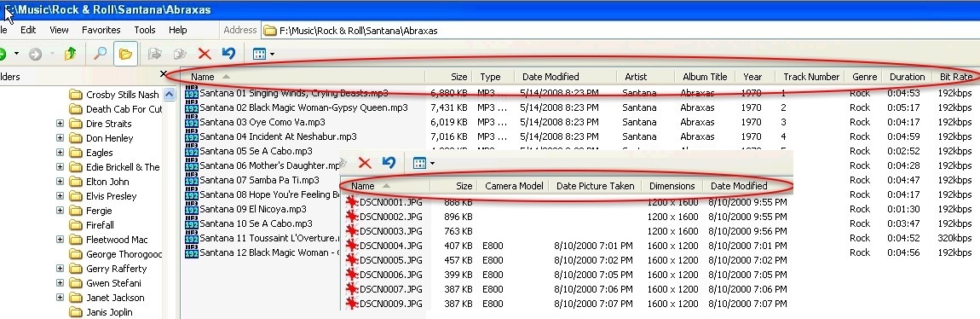This screenshot has width=980, height=319.
Task: Click the gray Forward arrow button
Action: (x=35, y=55)
